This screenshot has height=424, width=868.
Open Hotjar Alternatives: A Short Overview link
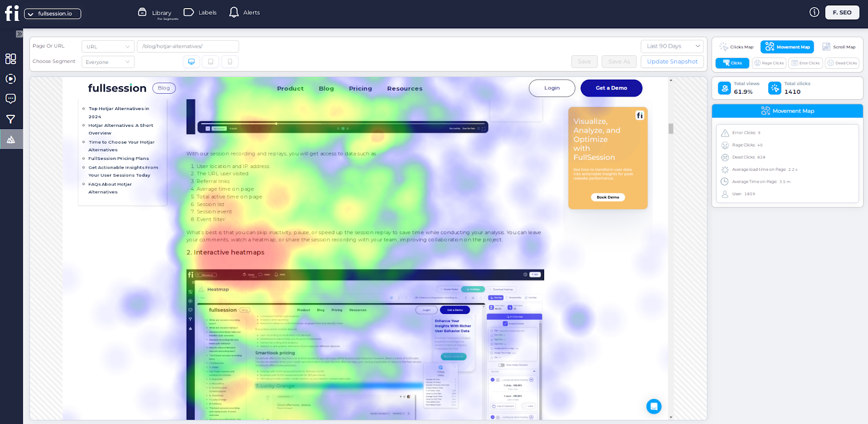pos(121,129)
